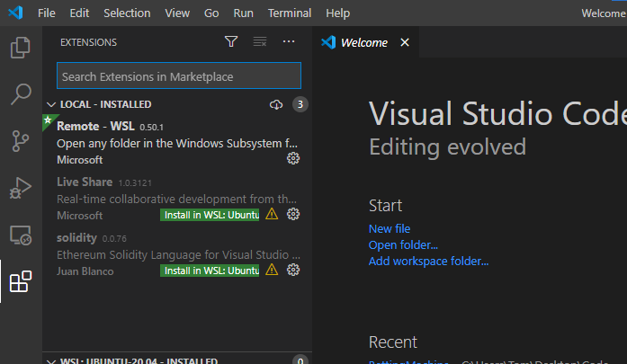Install local extensions in WSL cloud icon
This screenshot has width=627, height=364.
pos(276,104)
